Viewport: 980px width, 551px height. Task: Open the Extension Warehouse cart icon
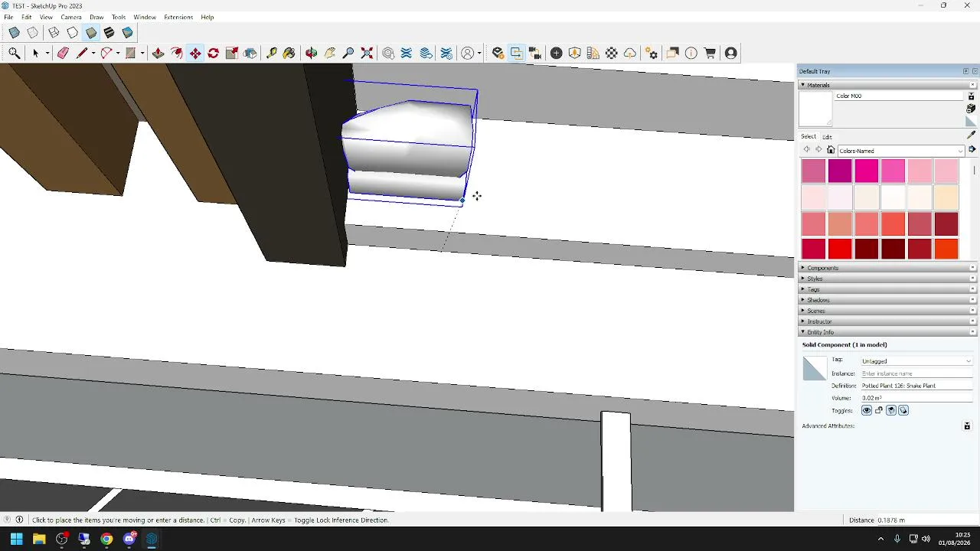coord(710,53)
